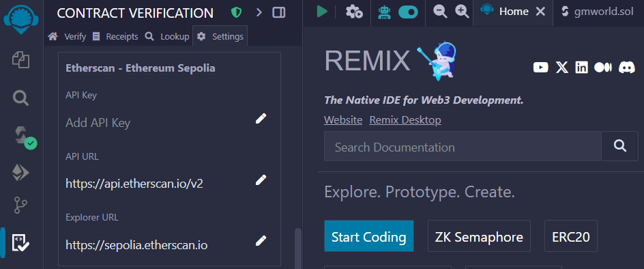Select the ZK Semaphore template button
The image size is (644, 269).
coord(479,236)
